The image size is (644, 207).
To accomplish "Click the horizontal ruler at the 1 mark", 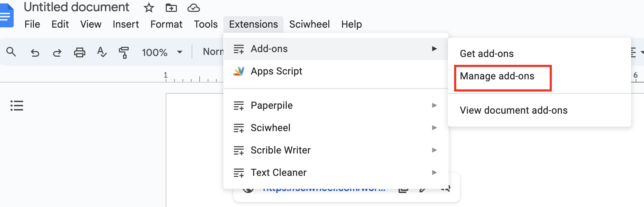I will pyautogui.click(x=166, y=75).
